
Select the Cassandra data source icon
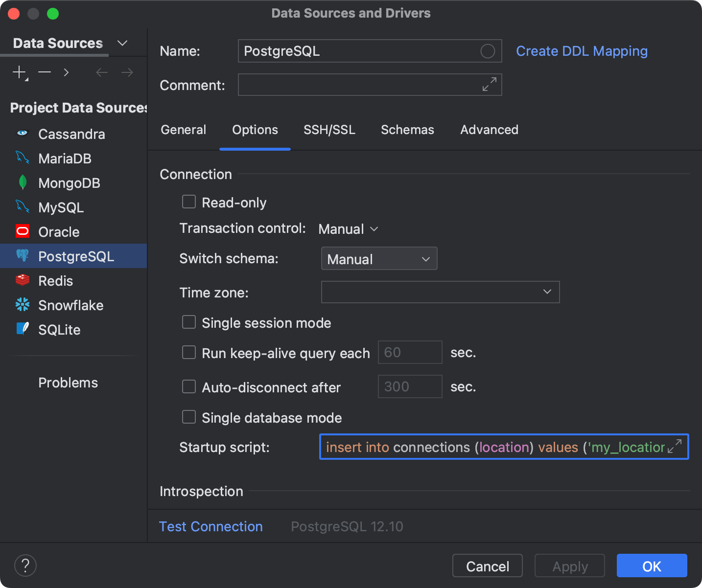(22, 133)
